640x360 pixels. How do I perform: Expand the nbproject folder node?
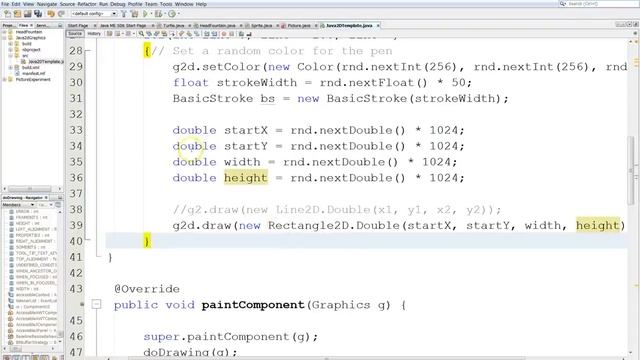pos(11,49)
